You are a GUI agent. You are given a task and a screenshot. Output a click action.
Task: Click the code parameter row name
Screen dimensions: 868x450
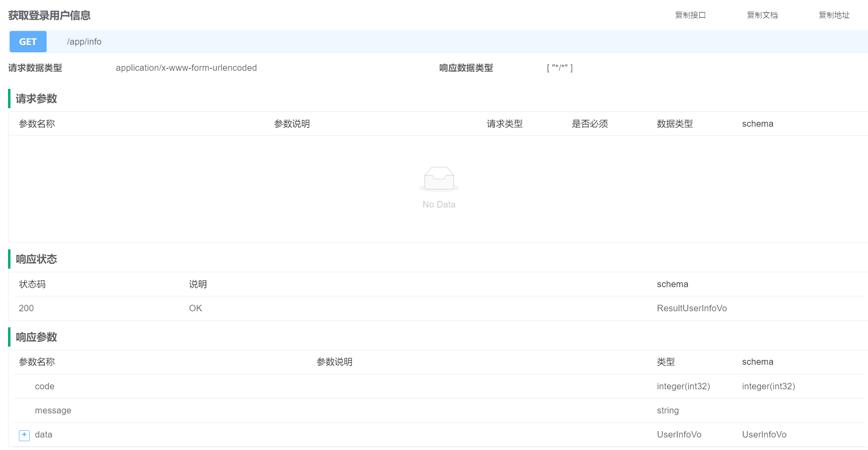45,386
